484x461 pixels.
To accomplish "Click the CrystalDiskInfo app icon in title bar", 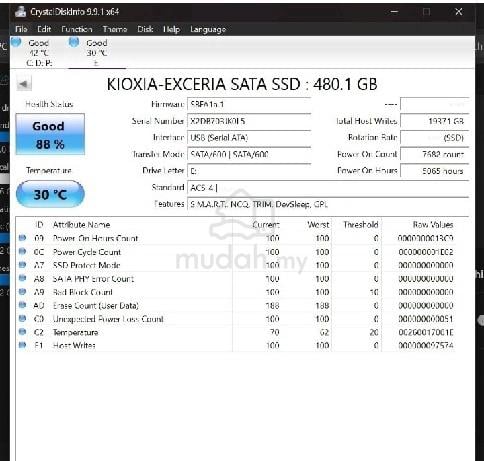I will coord(21,12).
